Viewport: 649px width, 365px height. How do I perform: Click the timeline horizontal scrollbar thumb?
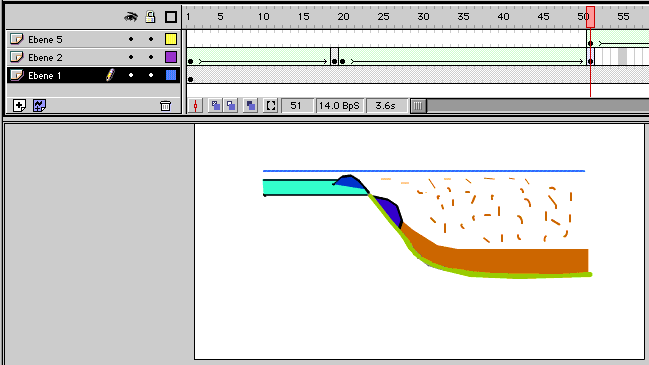(418, 106)
